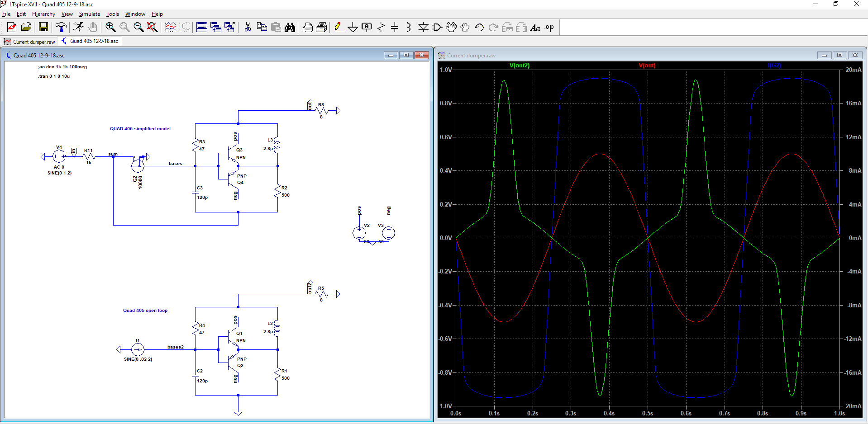
Task: Open the Simulate menu
Action: tap(90, 14)
